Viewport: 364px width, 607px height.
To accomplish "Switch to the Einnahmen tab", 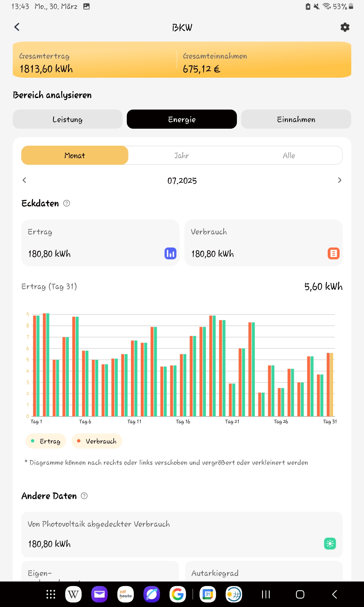I will (296, 119).
